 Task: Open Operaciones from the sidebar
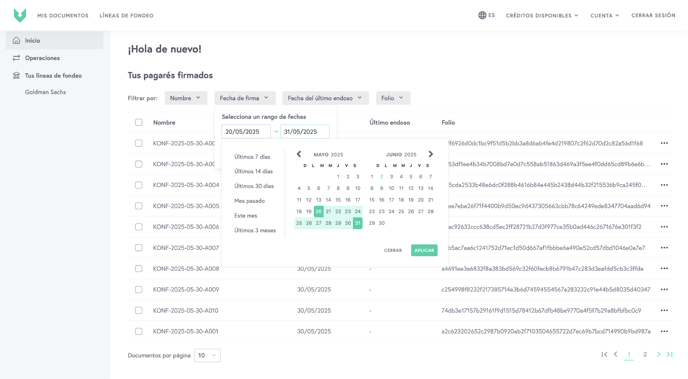click(x=42, y=58)
